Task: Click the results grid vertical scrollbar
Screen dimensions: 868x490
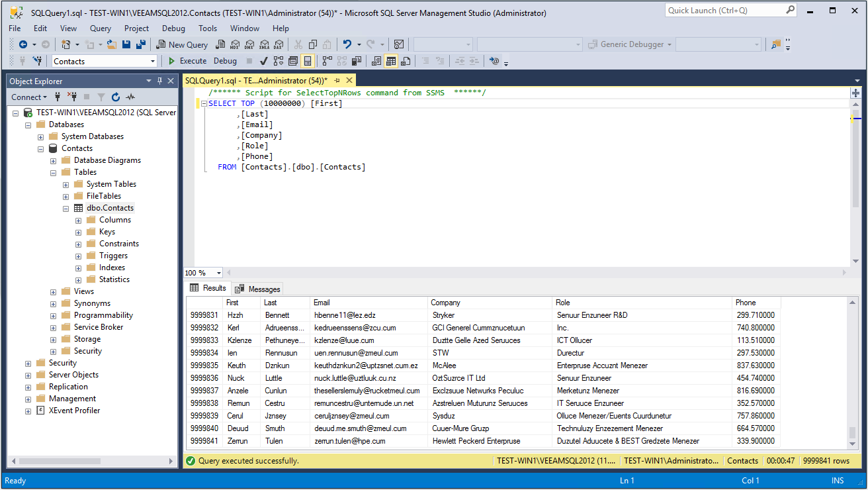Action: coord(852,373)
